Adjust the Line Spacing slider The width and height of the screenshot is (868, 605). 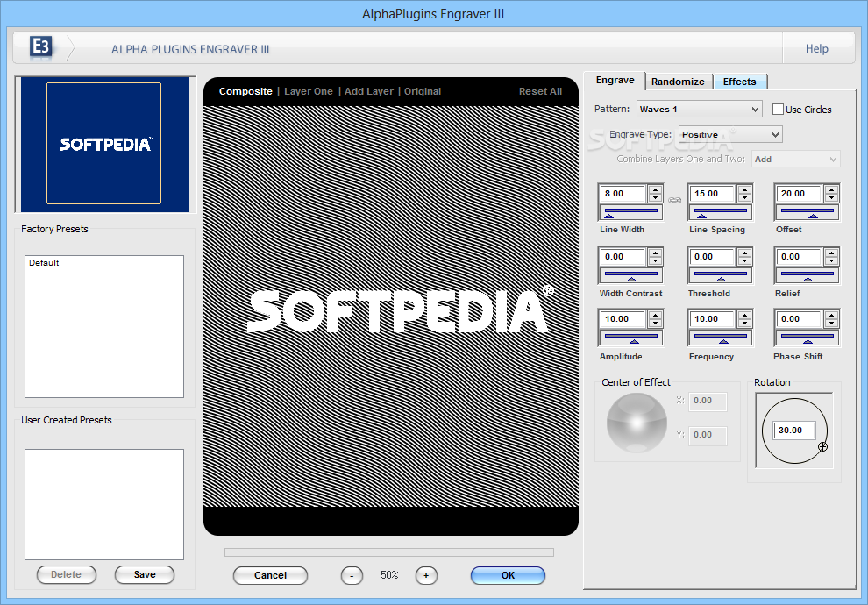point(720,212)
